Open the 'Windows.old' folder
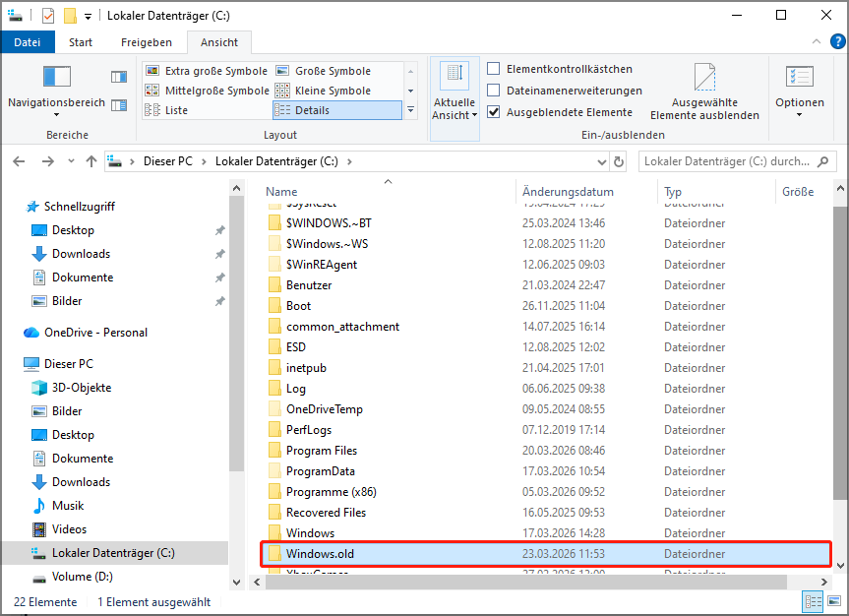849x616 pixels. pyautogui.click(x=318, y=553)
